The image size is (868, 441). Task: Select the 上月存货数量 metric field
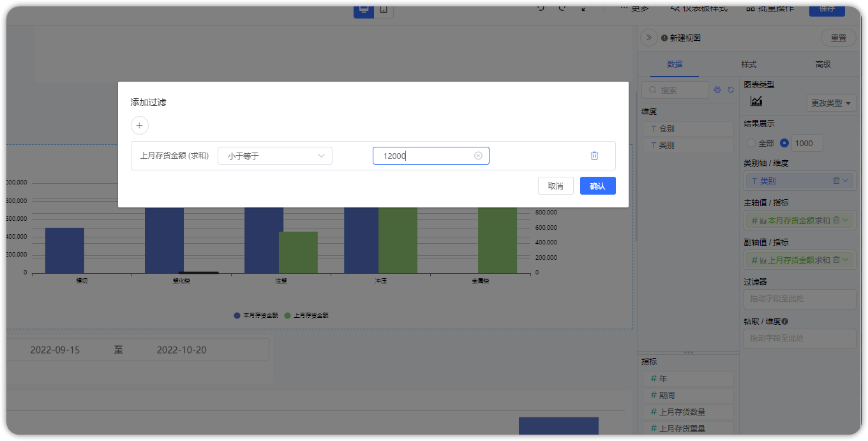[688, 412]
